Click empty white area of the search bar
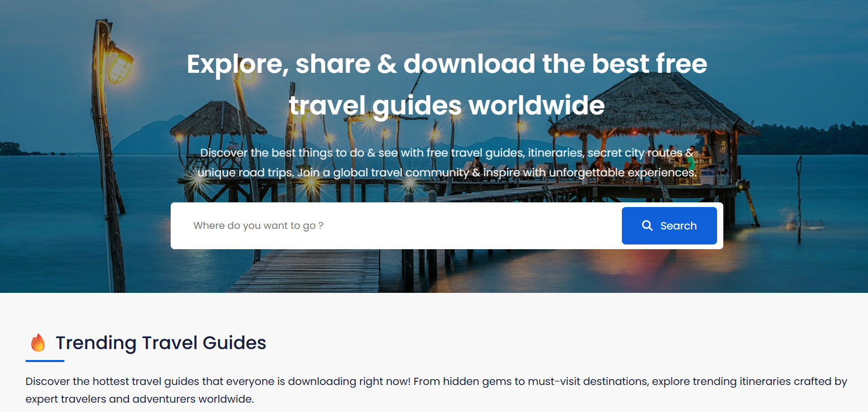The image size is (868, 412). coord(468,226)
